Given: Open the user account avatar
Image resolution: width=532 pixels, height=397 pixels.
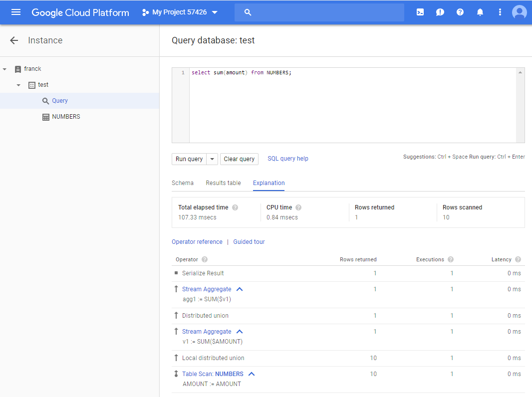Looking at the screenshot, I should click(520, 12).
